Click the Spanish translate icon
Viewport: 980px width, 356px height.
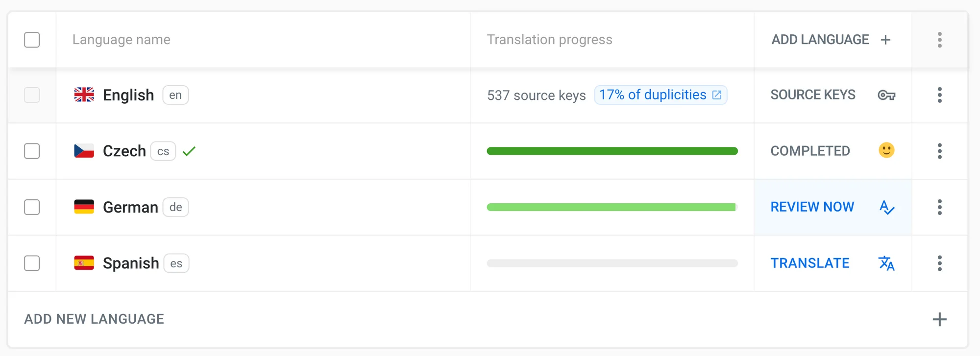(886, 263)
